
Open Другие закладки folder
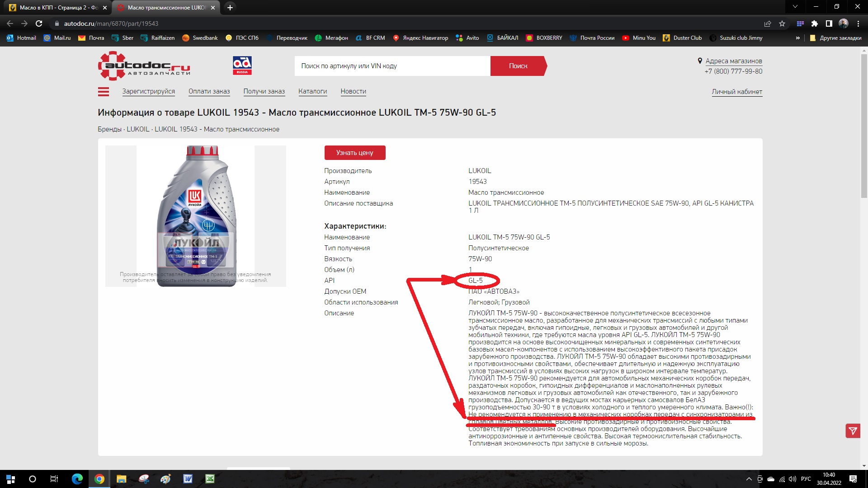(x=835, y=38)
